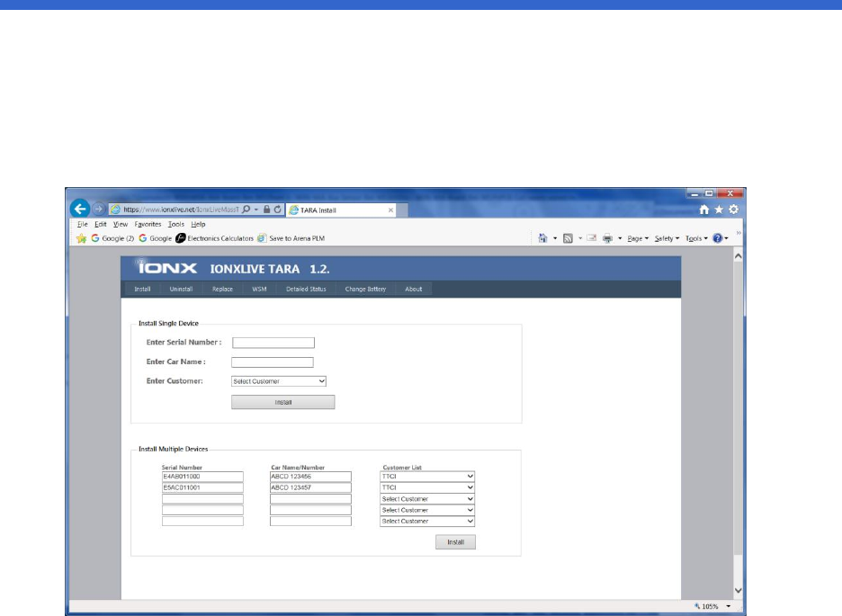The height and width of the screenshot is (616, 842).
Task: Click the third-row empty car name field
Action: [310, 499]
